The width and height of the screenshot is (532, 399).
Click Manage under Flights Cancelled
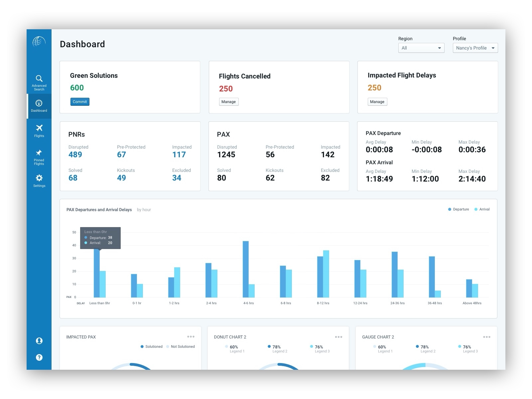click(x=229, y=102)
